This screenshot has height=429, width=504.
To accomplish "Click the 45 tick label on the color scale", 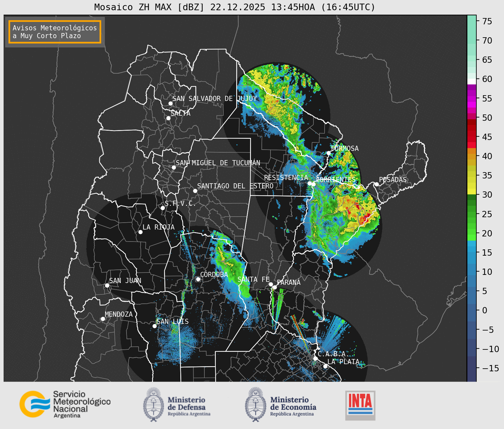I will click(x=487, y=137).
